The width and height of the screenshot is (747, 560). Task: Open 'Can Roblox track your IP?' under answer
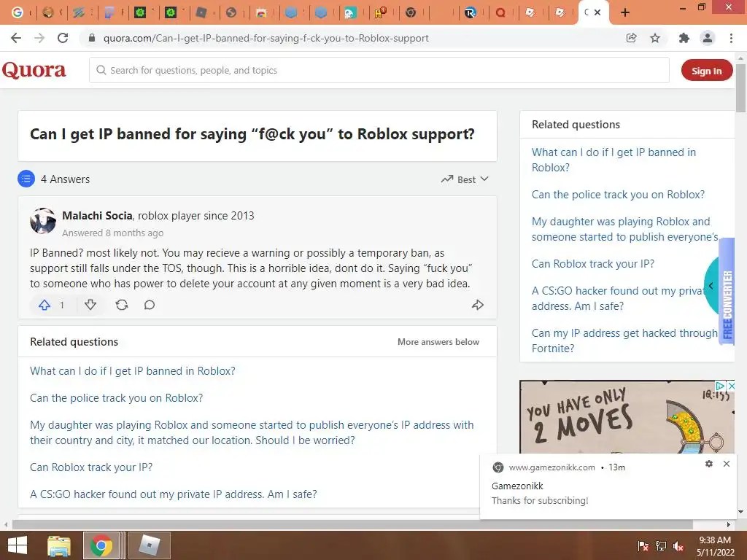pyautogui.click(x=91, y=467)
